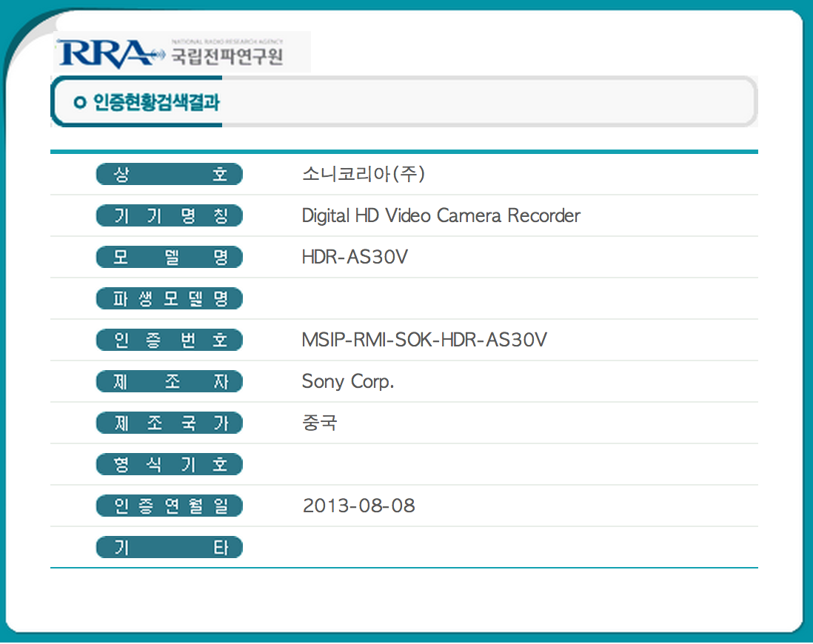This screenshot has width=813, height=644.
Task: Click the 제조국가 label badge
Action: [170, 423]
